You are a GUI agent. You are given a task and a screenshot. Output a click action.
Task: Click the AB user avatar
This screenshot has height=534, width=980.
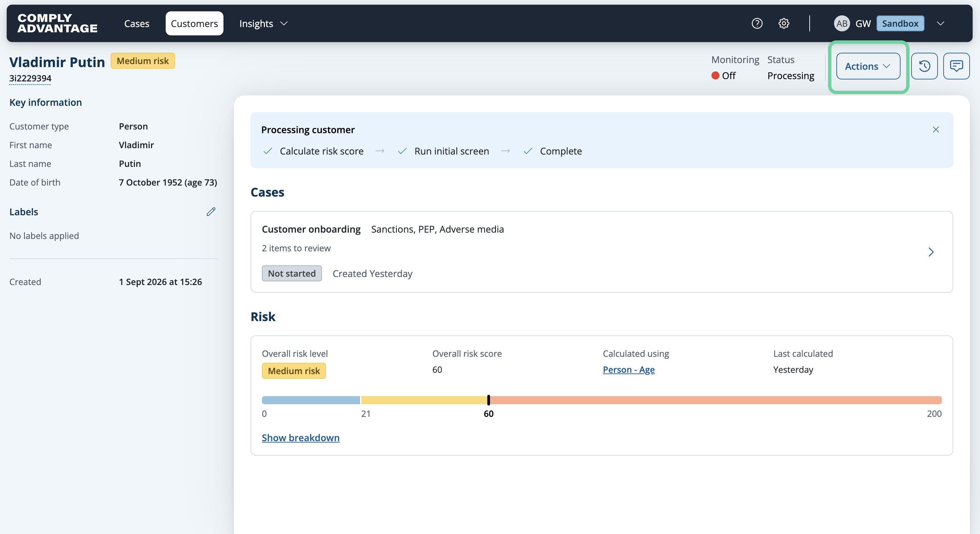coord(841,24)
